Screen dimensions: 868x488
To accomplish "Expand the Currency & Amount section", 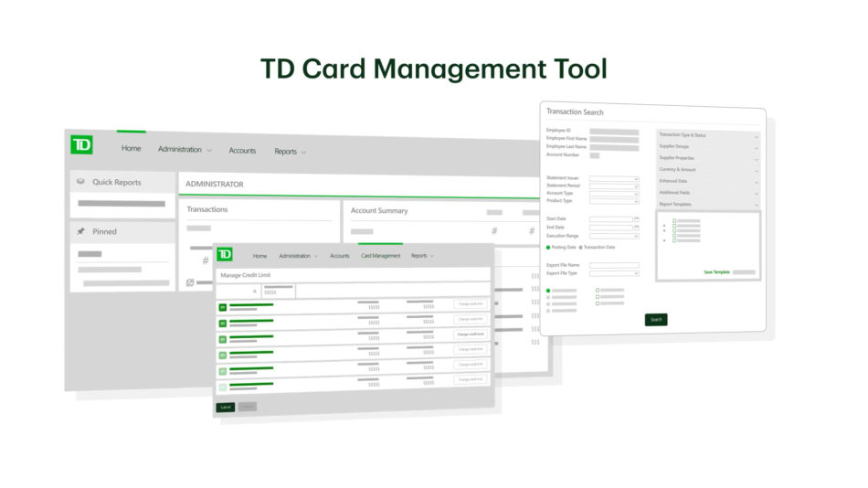I will tap(708, 170).
